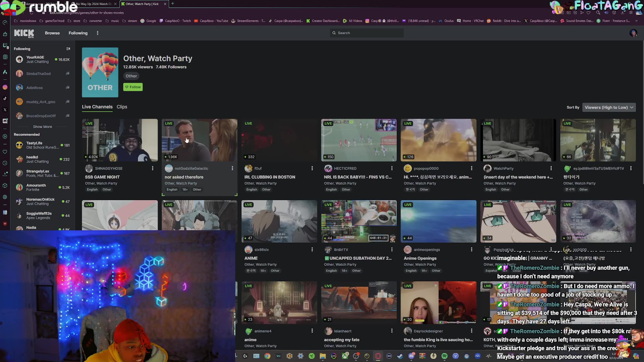Image resolution: width=644 pixels, height=362 pixels.
Task: Collapse the Following channel list
Action: point(68,49)
